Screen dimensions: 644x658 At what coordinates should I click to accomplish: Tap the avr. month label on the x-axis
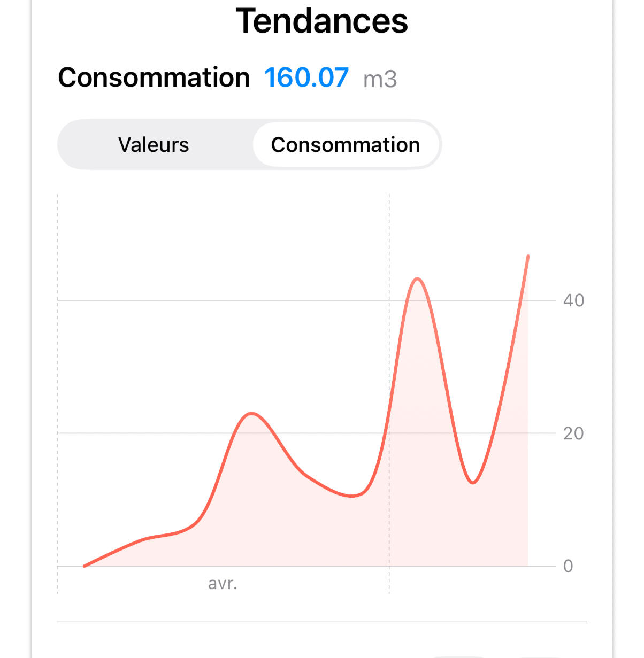click(223, 583)
